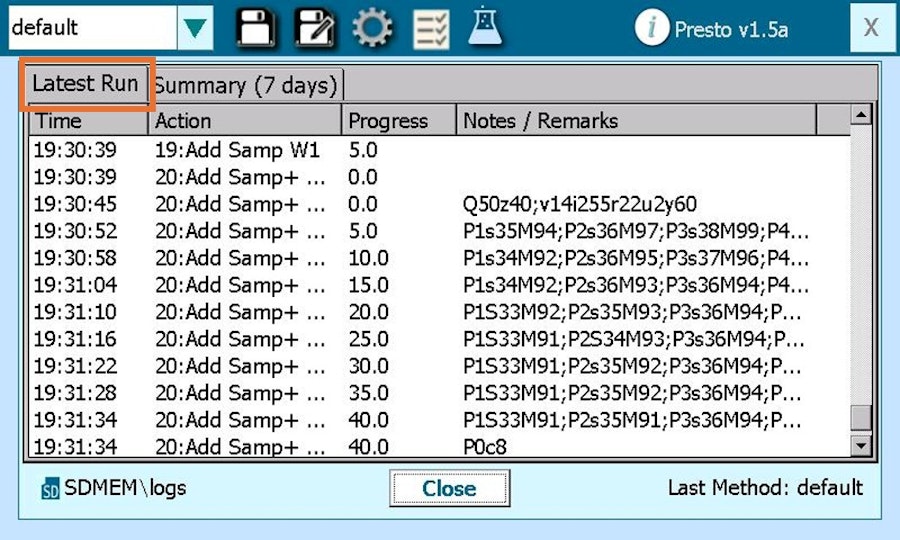Click the Presto info icon
Viewport: 900px width, 540px height.
[651, 28]
